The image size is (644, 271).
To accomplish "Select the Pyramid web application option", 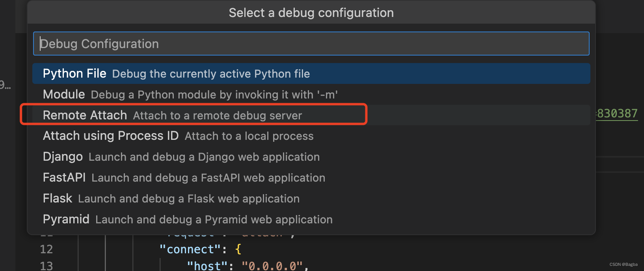I will point(188,219).
